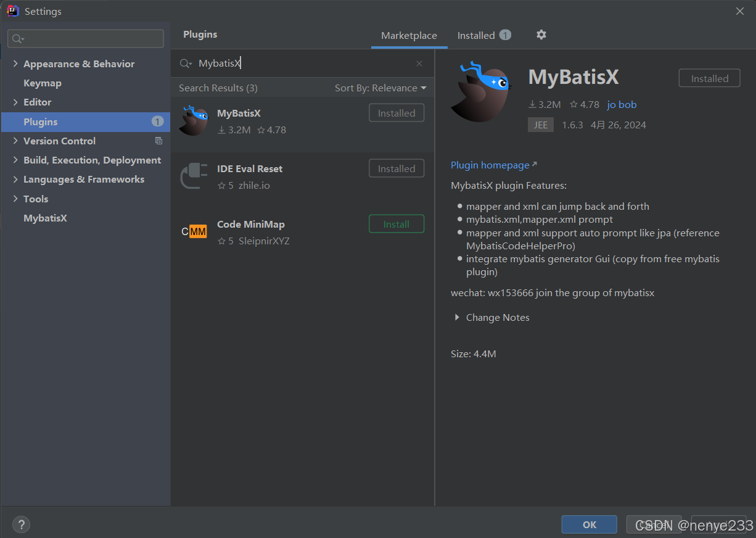The image size is (756, 538).
Task: Expand Build, Execution, Deployment node
Action: [15, 160]
